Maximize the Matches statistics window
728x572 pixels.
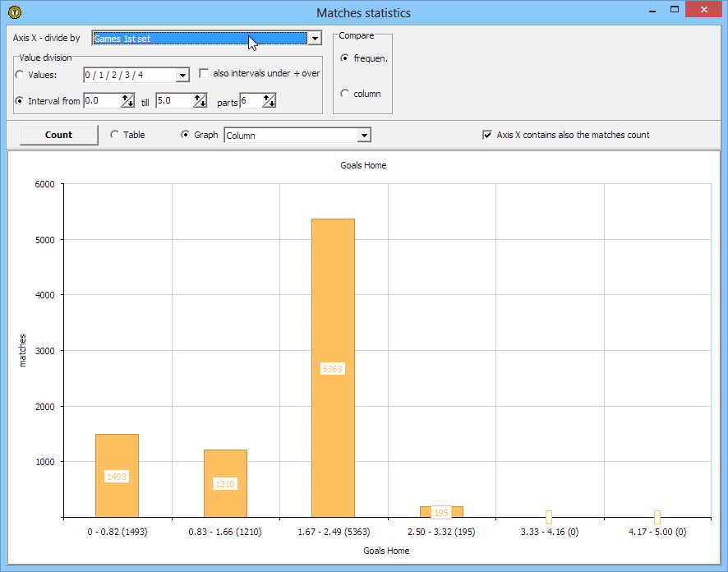(675, 11)
